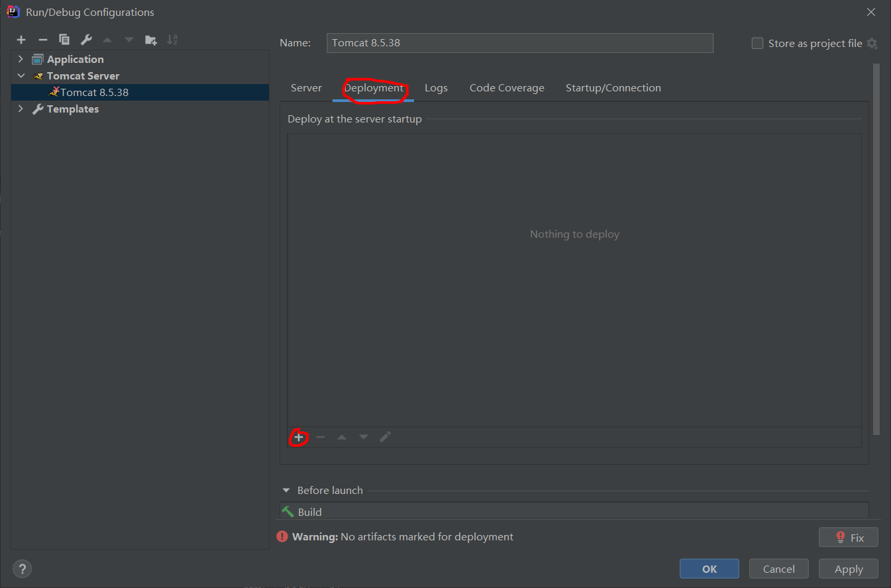Switch to the Server tab
This screenshot has height=588, width=891.
point(306,87)
